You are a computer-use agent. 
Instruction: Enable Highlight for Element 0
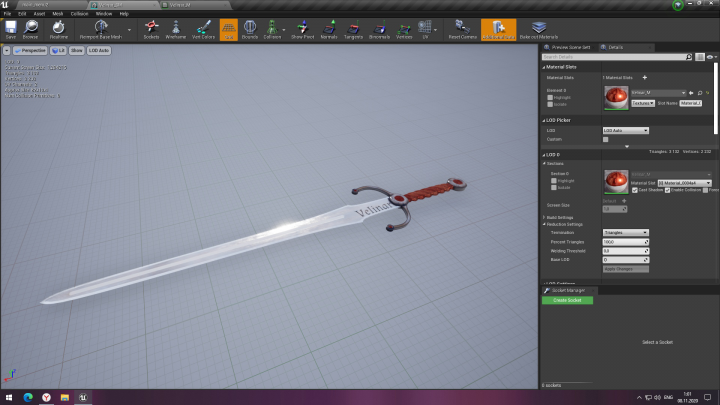(550, 97)
